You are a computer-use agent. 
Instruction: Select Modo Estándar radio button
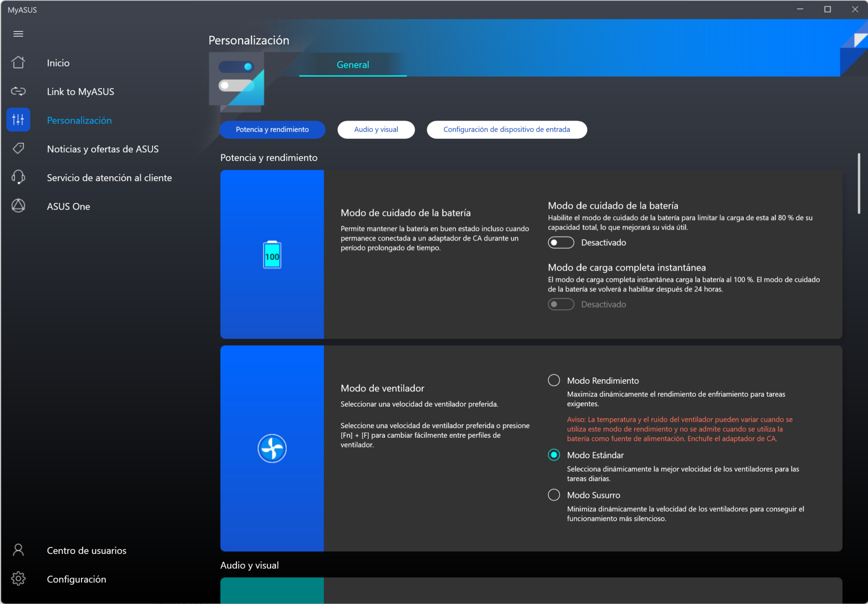tap(554, 455)
